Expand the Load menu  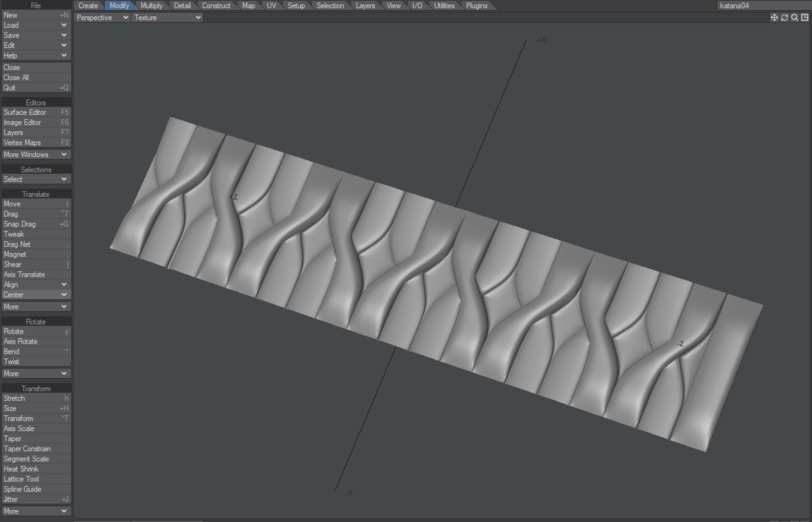[36, 25]
